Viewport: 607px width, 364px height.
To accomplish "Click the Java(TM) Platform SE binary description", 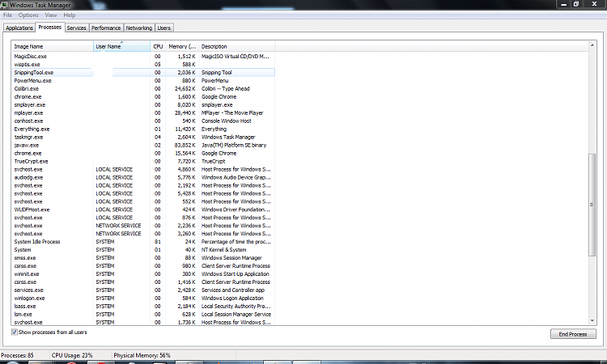I will pyautogui.click(x=234, y=146).
